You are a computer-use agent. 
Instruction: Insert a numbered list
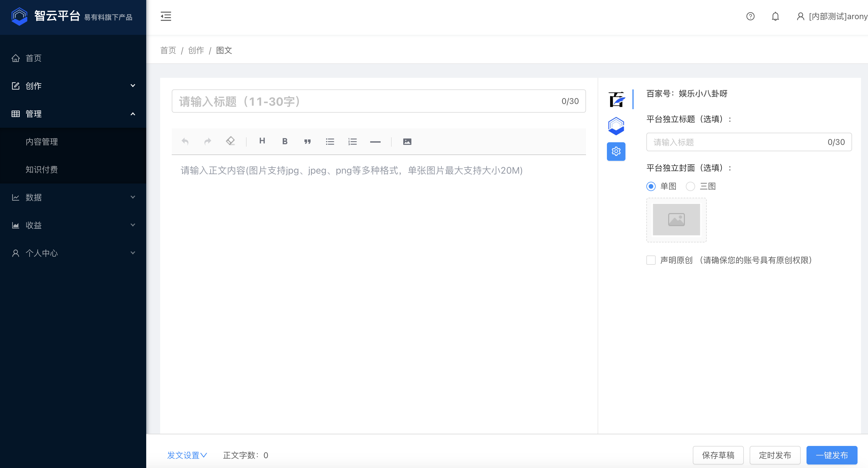[352, 142]
